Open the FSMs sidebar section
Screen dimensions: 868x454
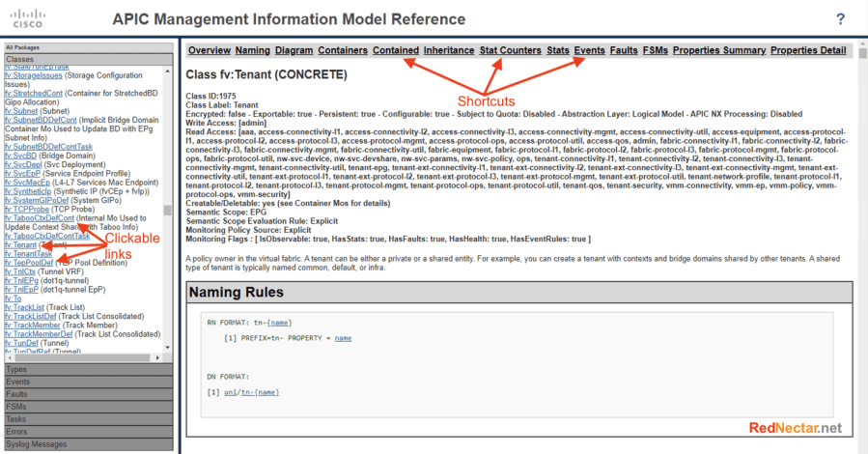tap(16, 407)
